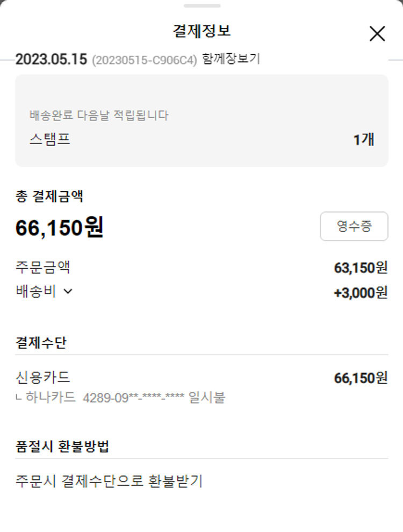Expand the 배송비 chevron arrow
Viewport: 403px width, 532px height.
[68, 292]
